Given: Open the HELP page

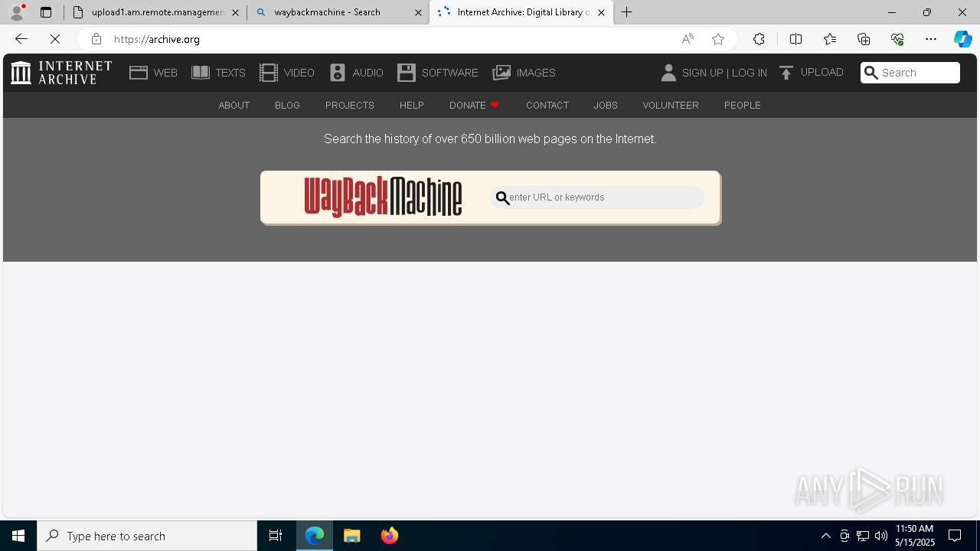Looking at the screenshot, I should click(x=412, y=105).
